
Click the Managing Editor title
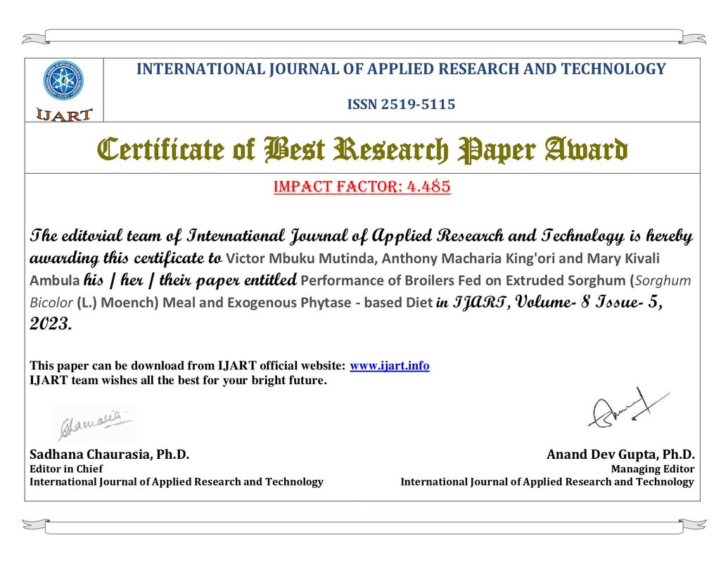[653, 469]
